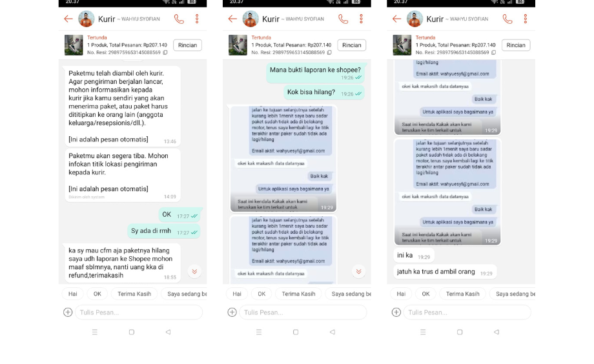Tap the Android home square in middle screen
This screenshot has height=364, width=594.
[x=296, y=332]
